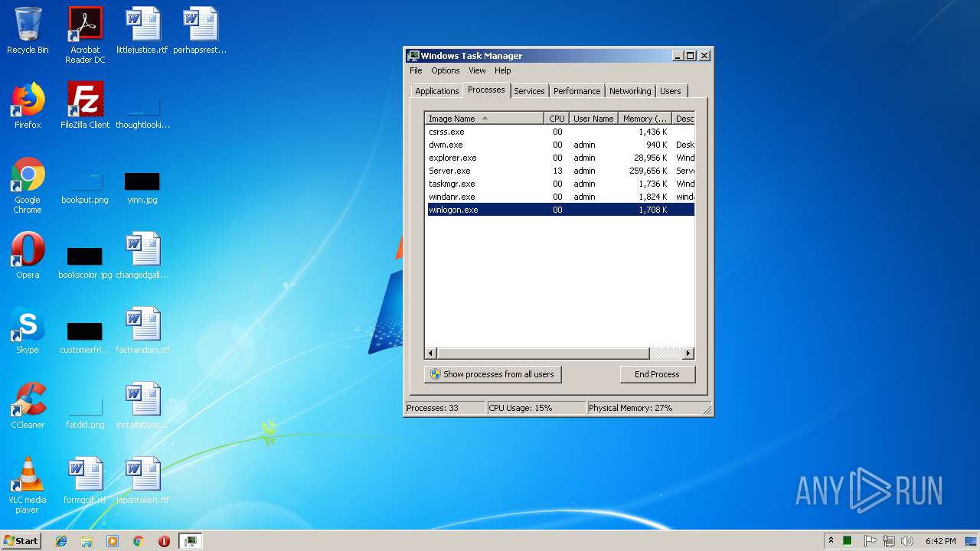Select the yinn.jpg file icon

click(142, 187)
